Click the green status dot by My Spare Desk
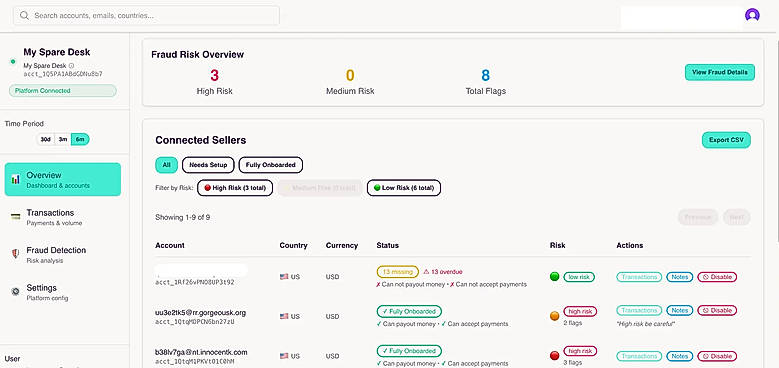 13,62
